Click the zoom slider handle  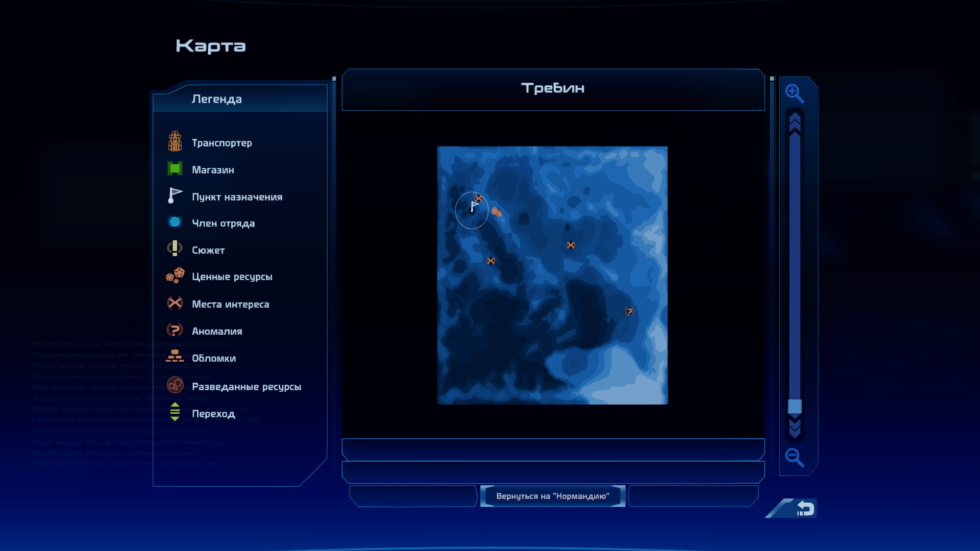[x=795, y=406]
